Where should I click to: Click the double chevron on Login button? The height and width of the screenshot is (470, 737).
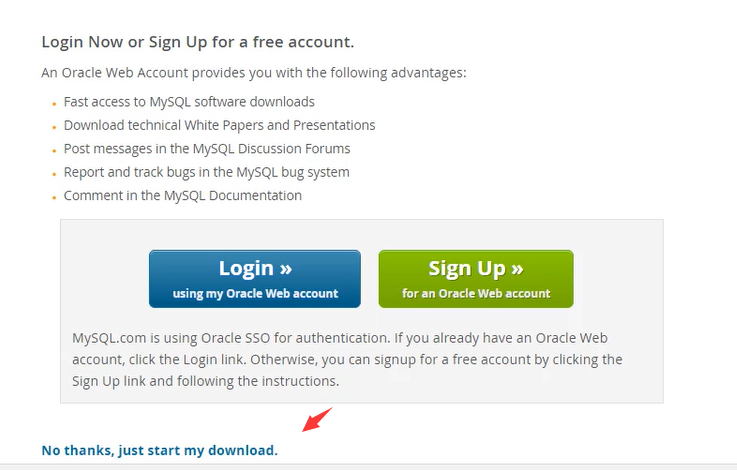pyautogui.click(x=286, y=268)
